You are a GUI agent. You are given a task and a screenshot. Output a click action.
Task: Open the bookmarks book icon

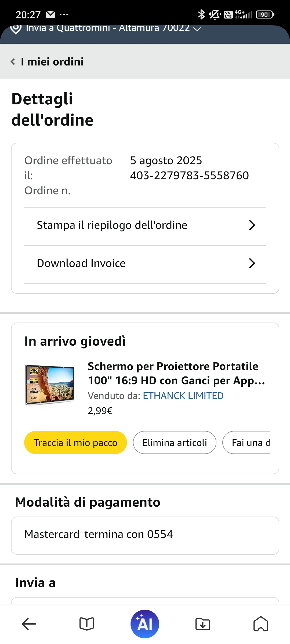point(87,624)
